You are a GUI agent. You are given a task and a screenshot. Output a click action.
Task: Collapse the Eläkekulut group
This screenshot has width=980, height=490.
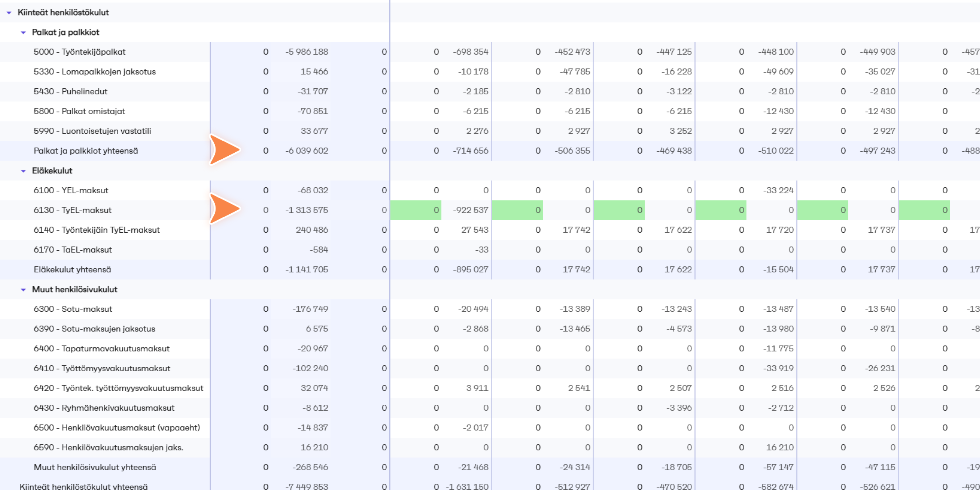pos(23,171)
